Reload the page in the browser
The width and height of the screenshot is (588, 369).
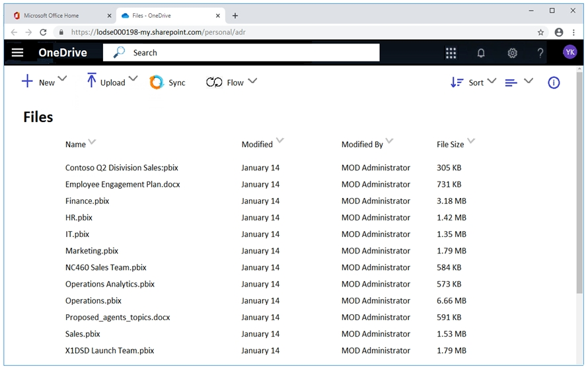coord(44,32)
